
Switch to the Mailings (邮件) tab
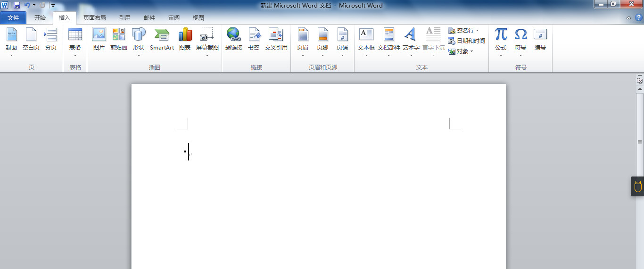tap(149, 18)
